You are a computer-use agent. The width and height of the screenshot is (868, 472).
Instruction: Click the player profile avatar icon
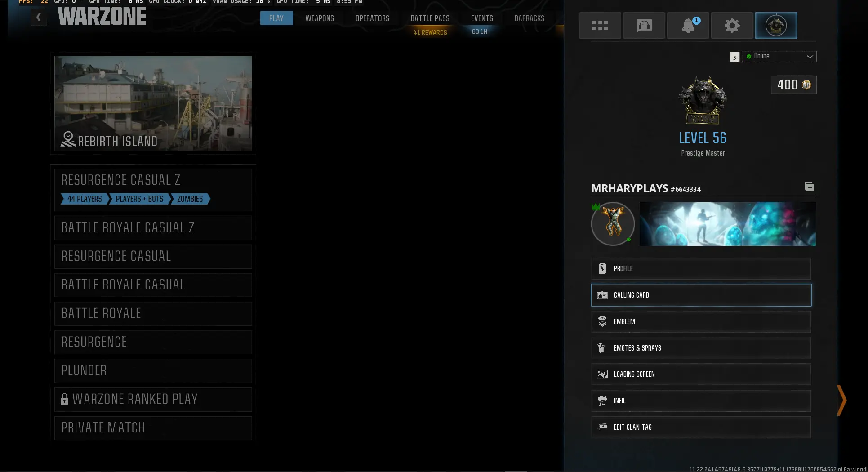coord(776,26)
